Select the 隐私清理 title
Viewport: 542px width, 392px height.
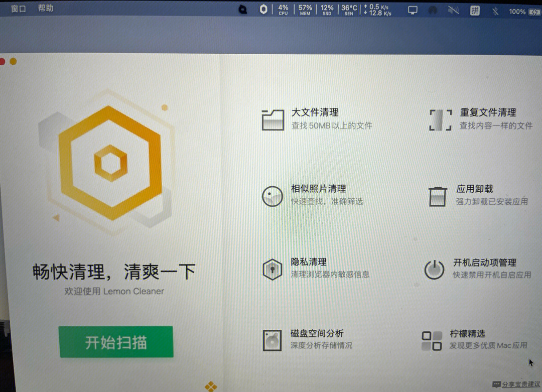point(308,262)
